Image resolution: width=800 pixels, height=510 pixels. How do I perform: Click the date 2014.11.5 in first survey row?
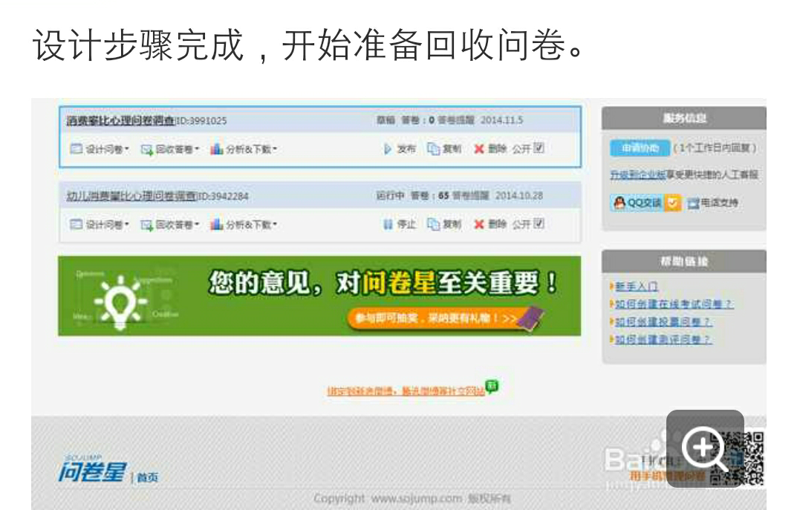[502, 120]
